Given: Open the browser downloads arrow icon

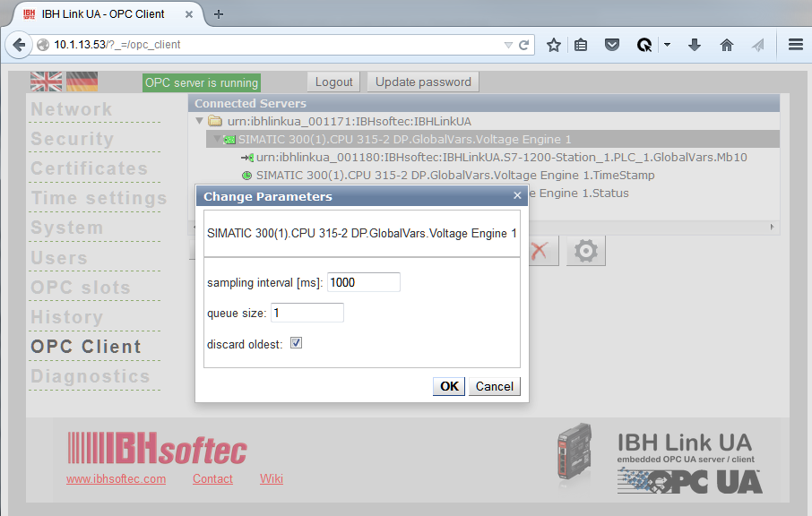Looking at the screenshot, I should coord(695,45).
